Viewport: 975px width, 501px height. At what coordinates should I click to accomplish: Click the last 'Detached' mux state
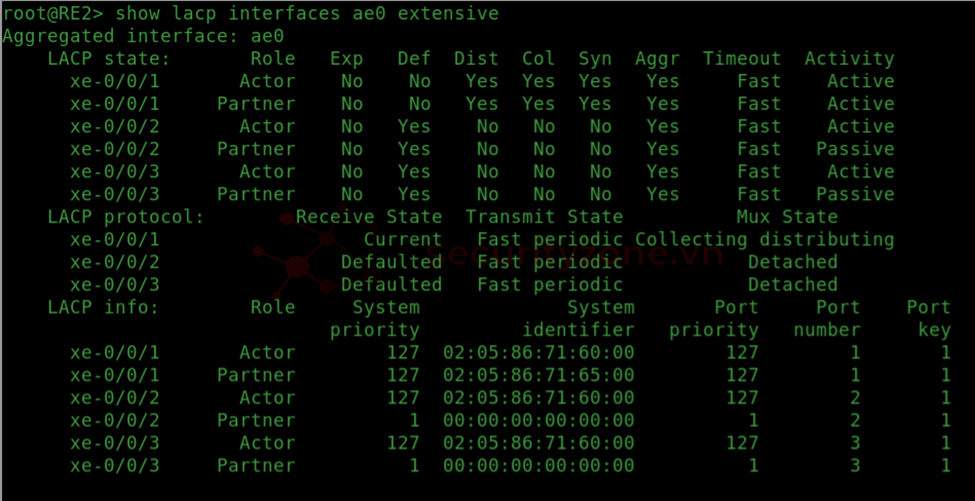(793, 284)
